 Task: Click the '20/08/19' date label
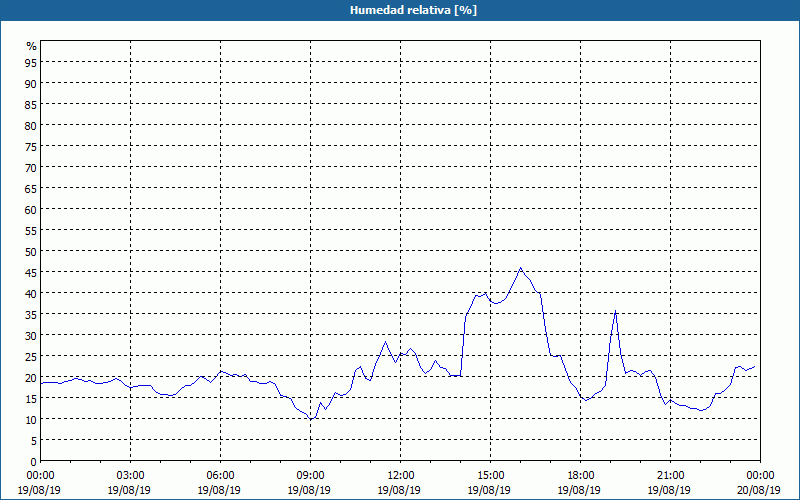pyautogui.click(x=759, y=490)
